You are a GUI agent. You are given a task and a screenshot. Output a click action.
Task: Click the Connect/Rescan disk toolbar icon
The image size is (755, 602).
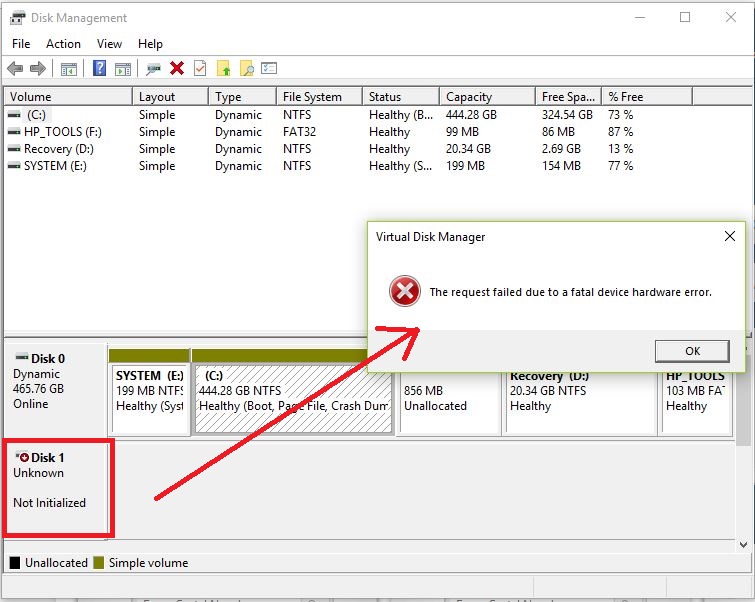point(153,69)
